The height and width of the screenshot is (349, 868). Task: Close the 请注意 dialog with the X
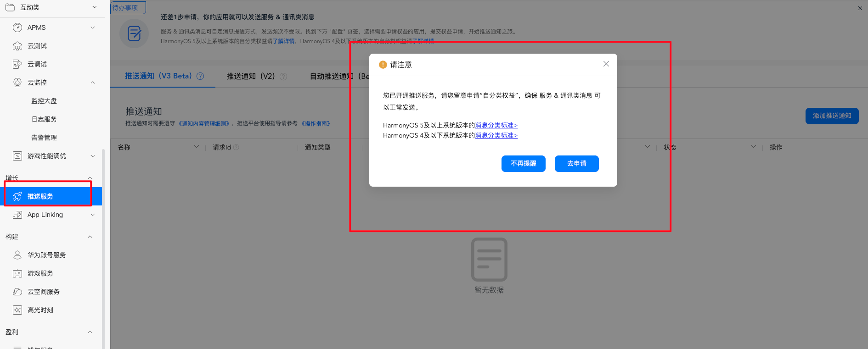pyautogui.click(x=606, y=64)
